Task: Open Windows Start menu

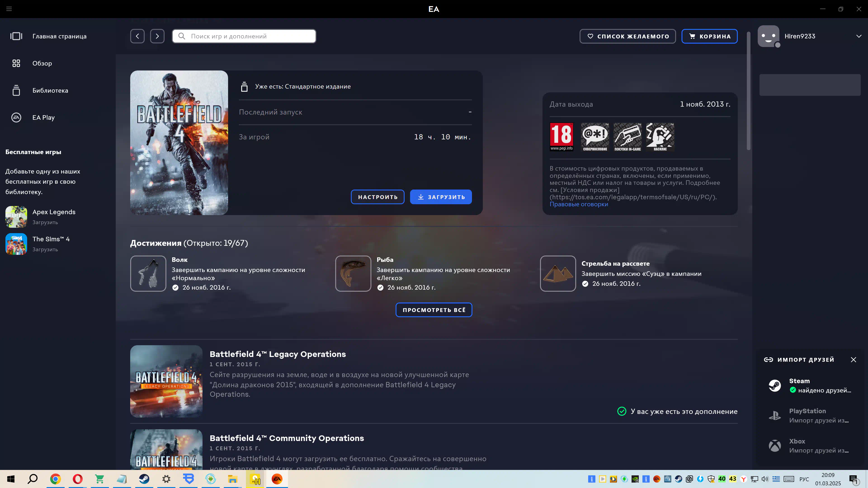Action: pyautogui.click(x=11, y=479)
